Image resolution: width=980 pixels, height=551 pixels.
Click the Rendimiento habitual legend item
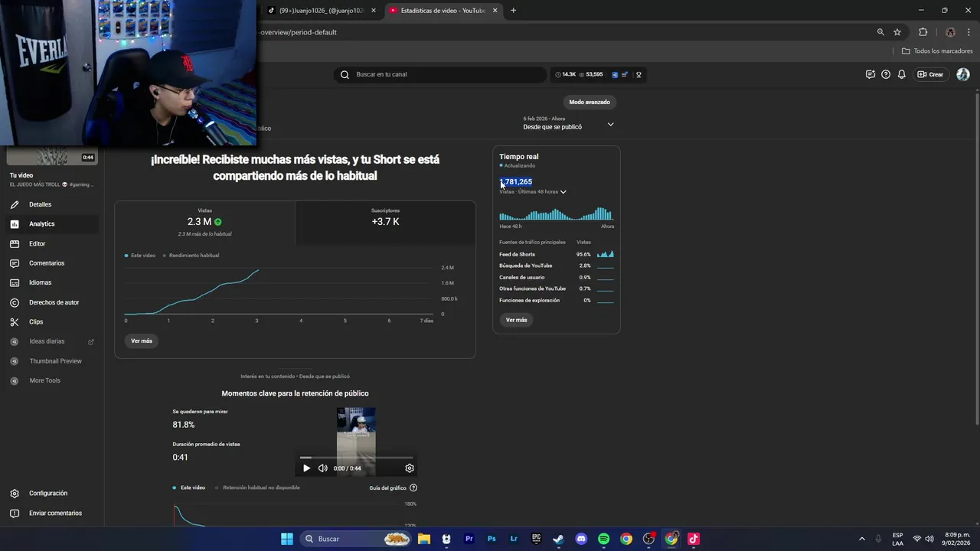[x=191, y=256]
